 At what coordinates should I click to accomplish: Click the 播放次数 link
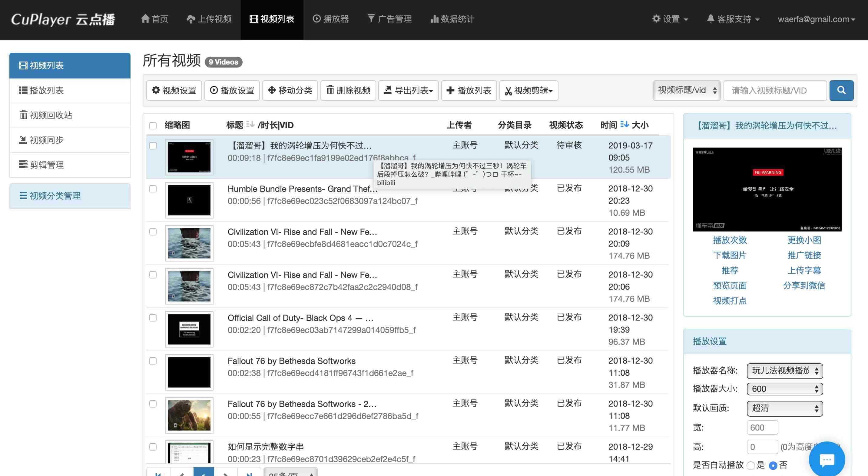(x=730, y=240)
